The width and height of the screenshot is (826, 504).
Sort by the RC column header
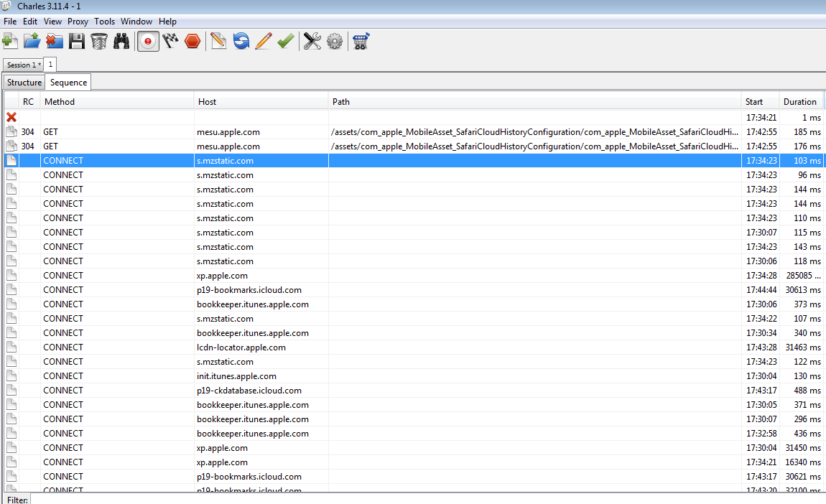pyautogui.click(x=29, y=102)
